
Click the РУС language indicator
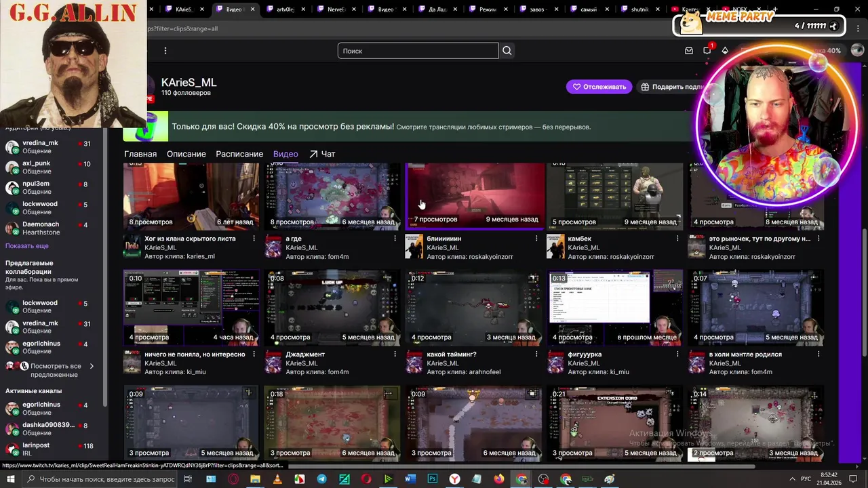click(x=806, y=479)
